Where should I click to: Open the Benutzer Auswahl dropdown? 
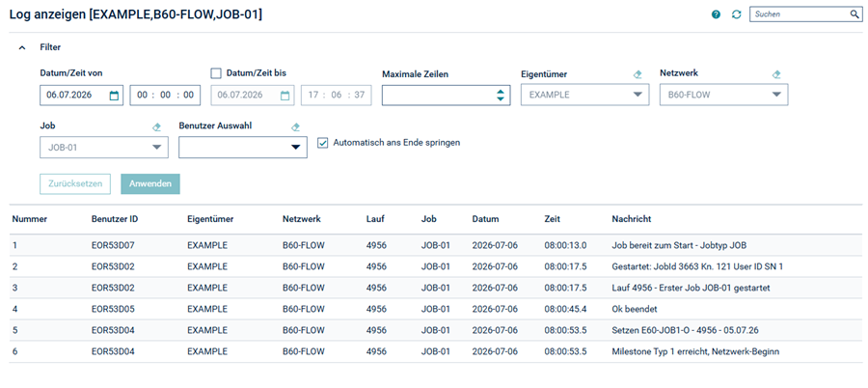click(243, 148)
